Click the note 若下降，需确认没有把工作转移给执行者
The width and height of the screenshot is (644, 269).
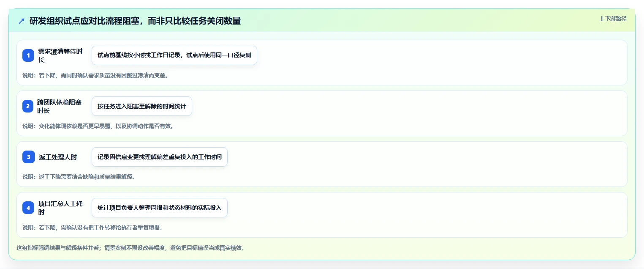point(92,228)
